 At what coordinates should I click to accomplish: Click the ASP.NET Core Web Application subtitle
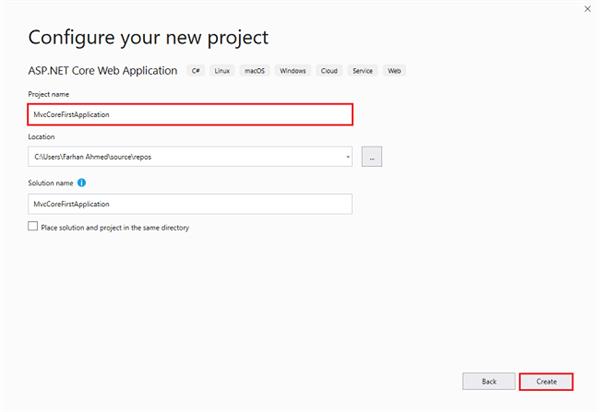coord(102,71)
